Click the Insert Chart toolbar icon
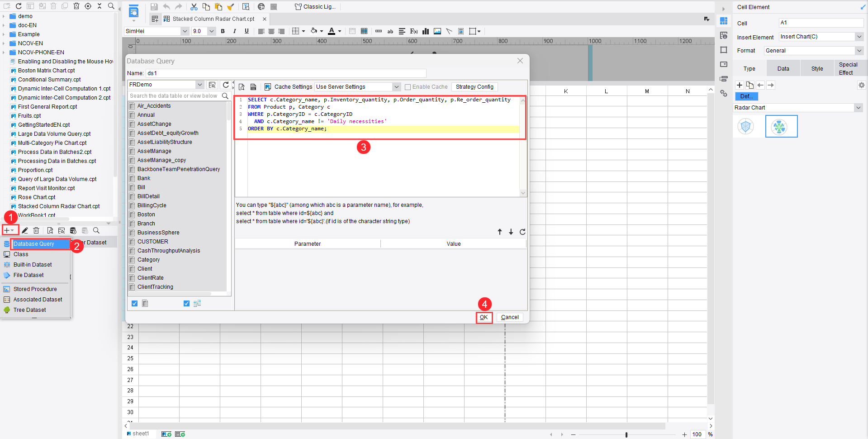 (426, 31)
